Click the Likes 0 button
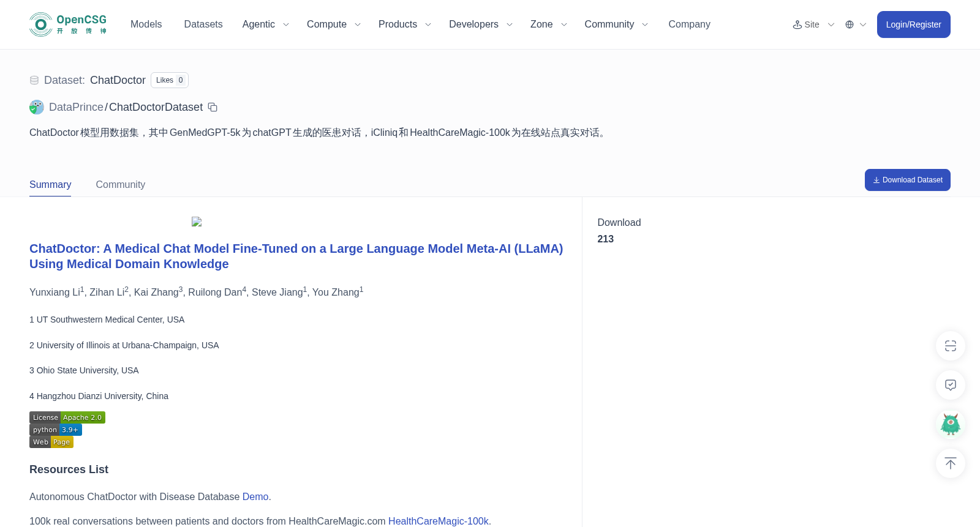Screen dimensions: 980x527 [170, 80]
